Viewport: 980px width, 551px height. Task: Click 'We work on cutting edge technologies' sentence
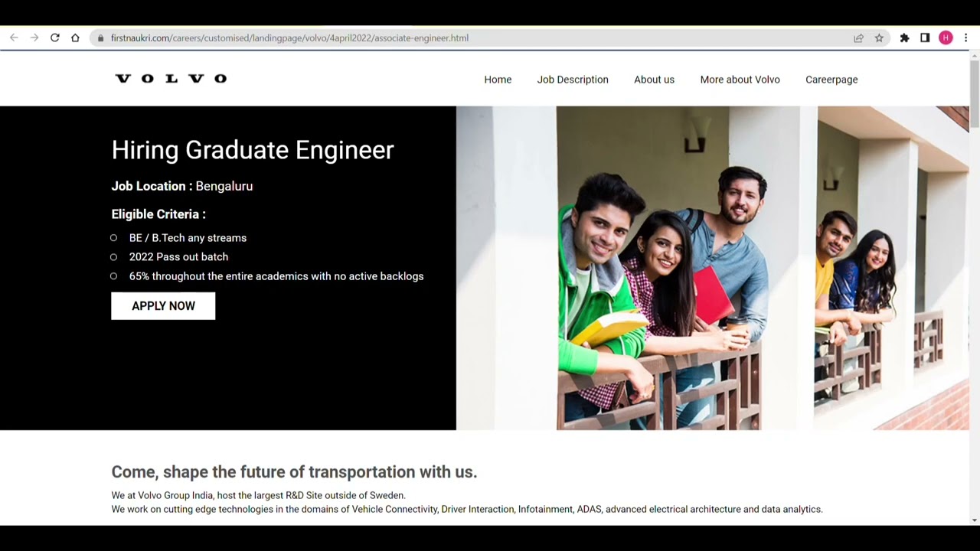pyautogui.click(x=467, y=510)
